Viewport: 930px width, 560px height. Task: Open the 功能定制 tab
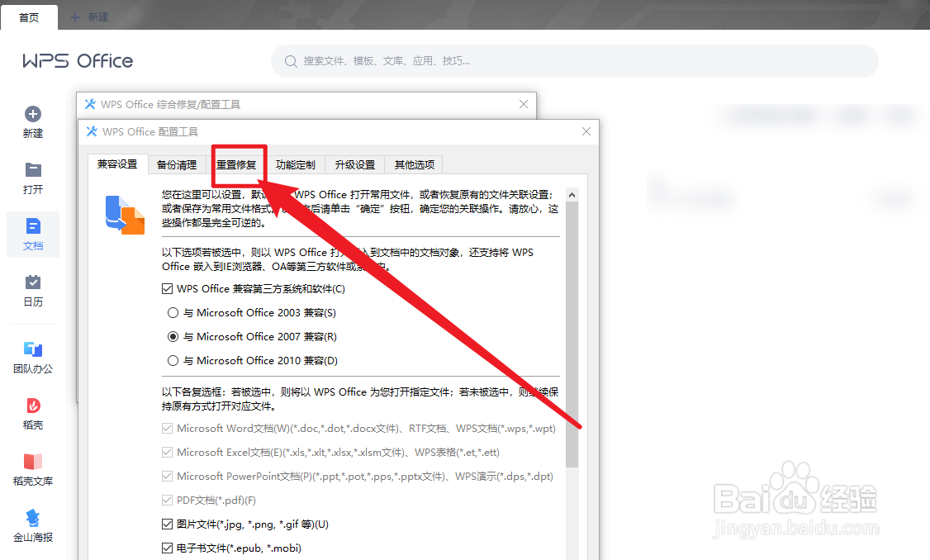[x=296, y=165]
